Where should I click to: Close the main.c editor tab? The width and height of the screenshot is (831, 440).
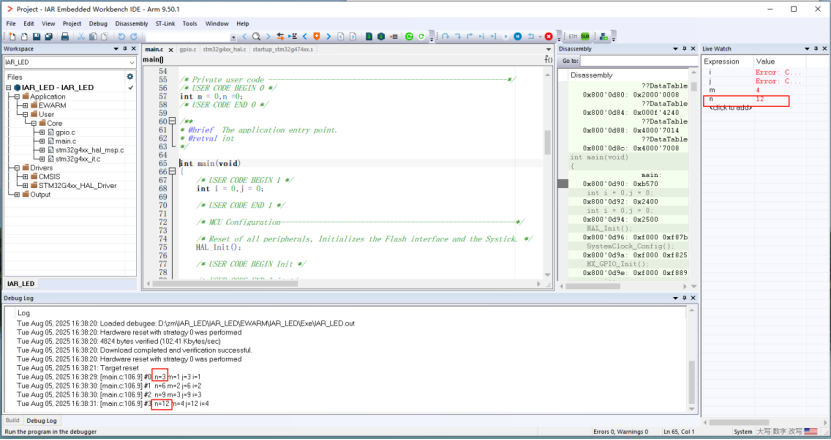point(171,50)
